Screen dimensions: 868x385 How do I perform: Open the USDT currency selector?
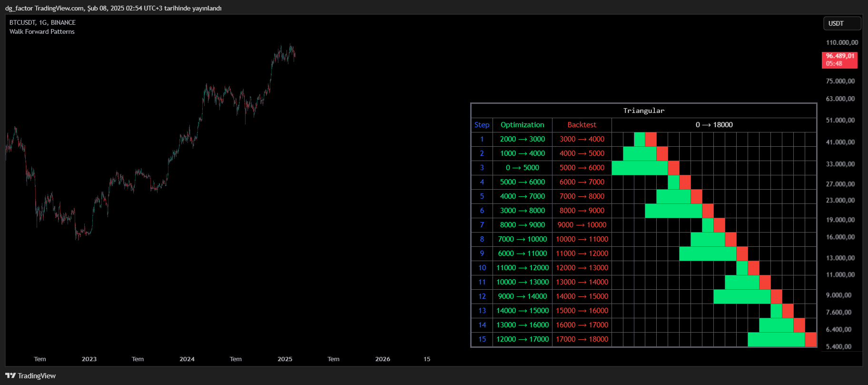click(x=842, y=23)
